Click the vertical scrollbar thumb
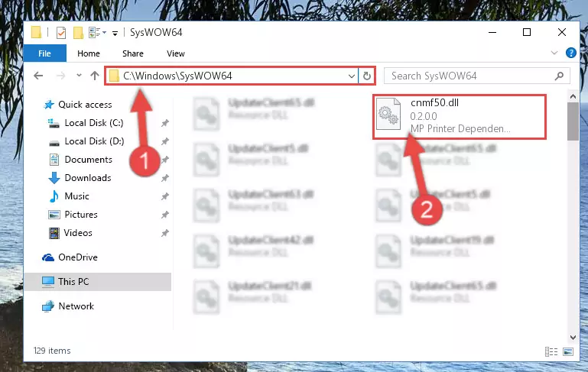 (x=573, y=121)
